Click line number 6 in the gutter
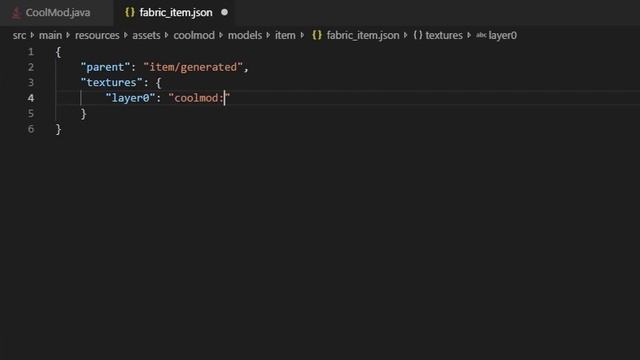The image size is (640, 360). [x=31, y=129]
